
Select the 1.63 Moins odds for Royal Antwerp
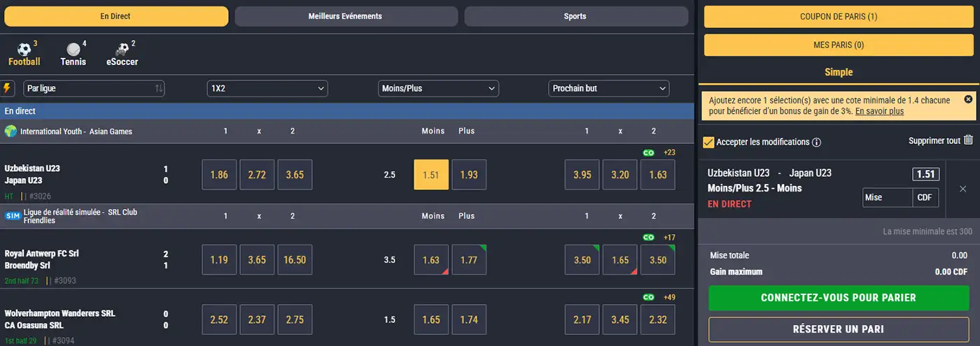[x=431, y=259]
